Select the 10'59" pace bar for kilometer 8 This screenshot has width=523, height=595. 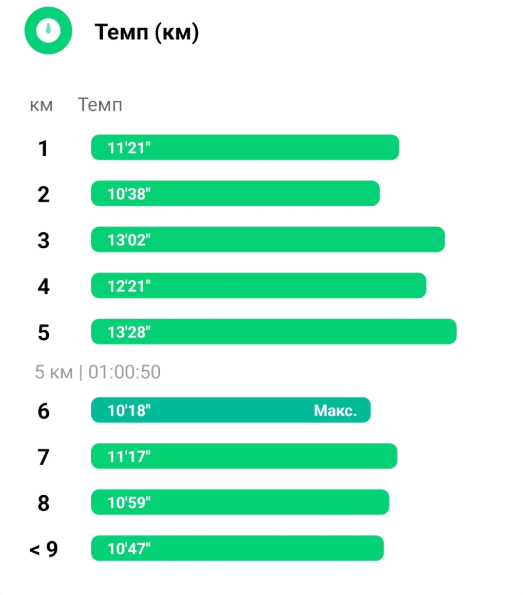(x=240, y=502)
